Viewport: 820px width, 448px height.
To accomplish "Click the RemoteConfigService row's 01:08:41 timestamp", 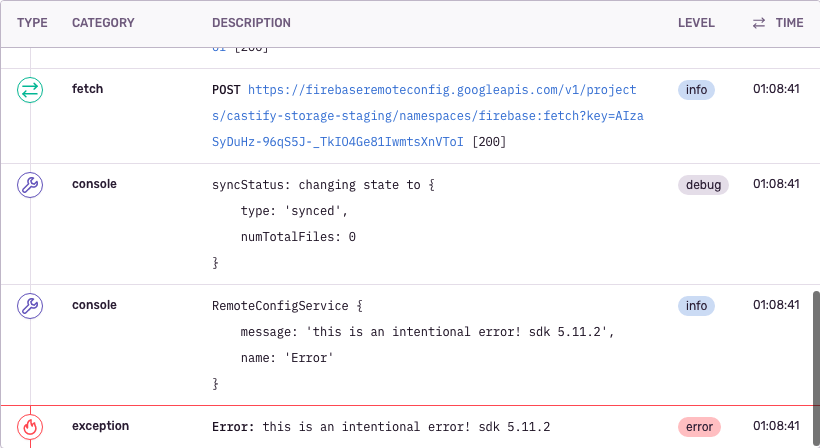I will tap(776, 305).
